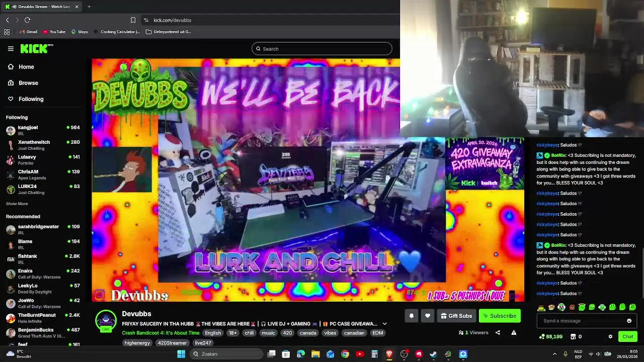Click the Zoeken taskbar search box
644x362 pixels.
(226, 354)
